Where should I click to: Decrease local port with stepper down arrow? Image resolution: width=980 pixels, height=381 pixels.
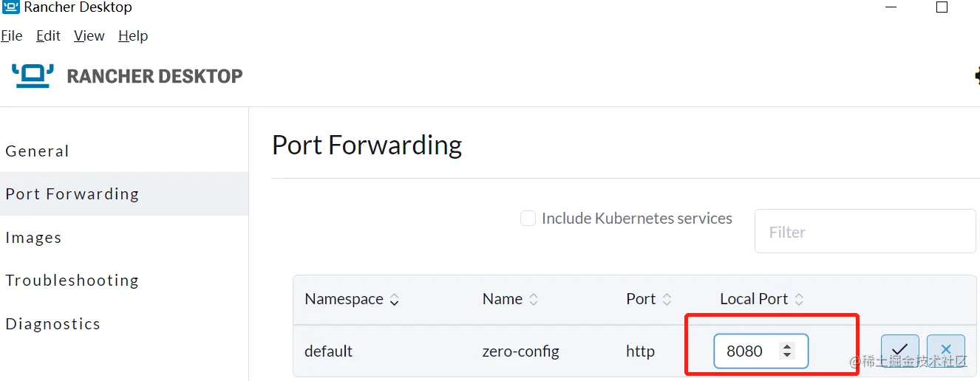tap(787, 355)
